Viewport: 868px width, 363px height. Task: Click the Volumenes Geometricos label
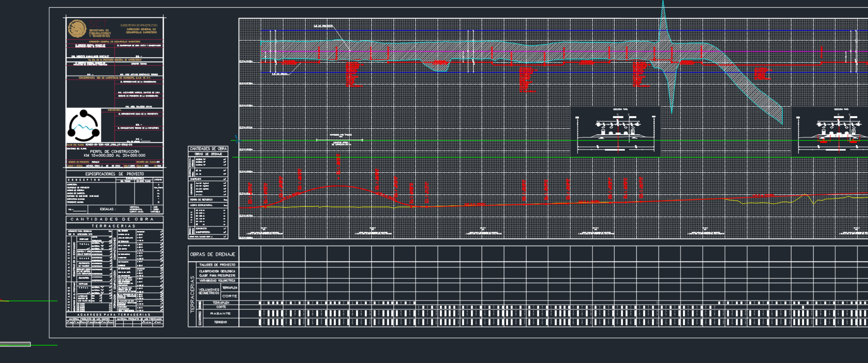[209, 291]
